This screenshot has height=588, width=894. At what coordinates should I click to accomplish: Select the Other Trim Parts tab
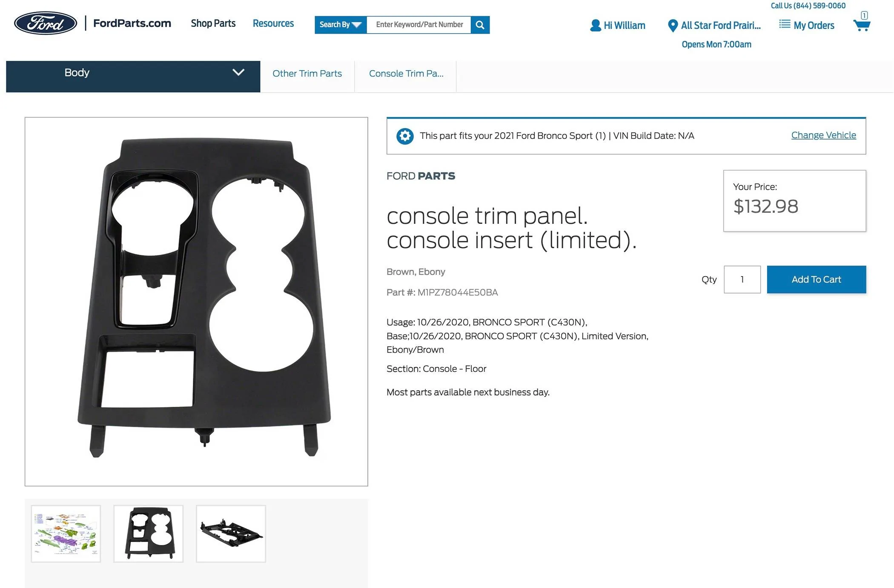[307, 74]
